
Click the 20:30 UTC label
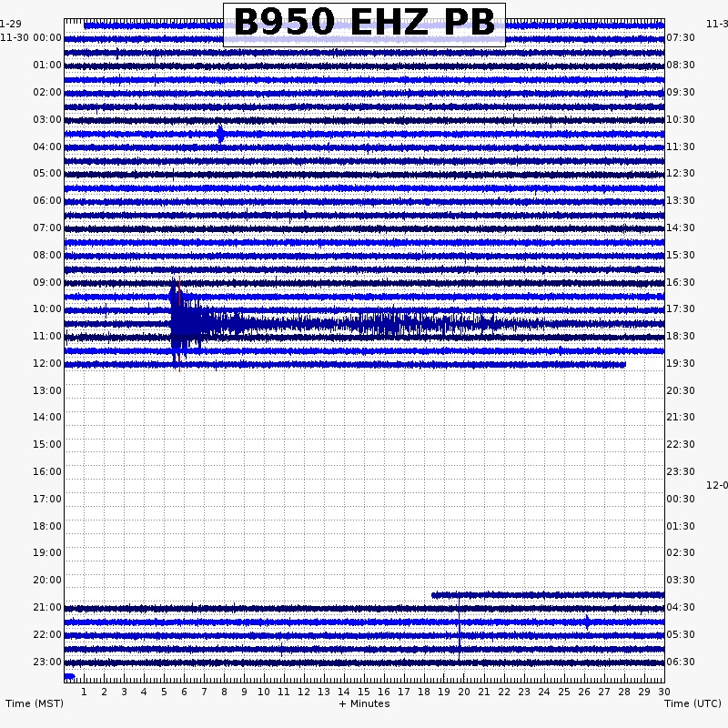[681, 390]
